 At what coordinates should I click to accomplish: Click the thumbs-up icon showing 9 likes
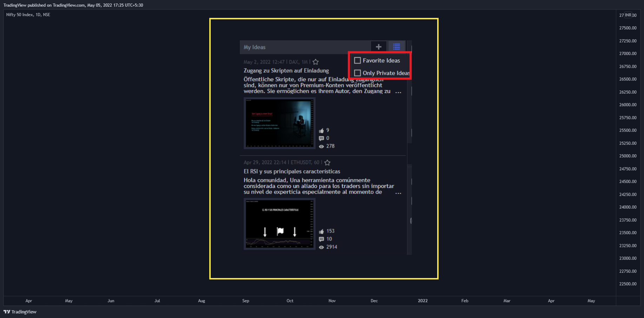321,130
